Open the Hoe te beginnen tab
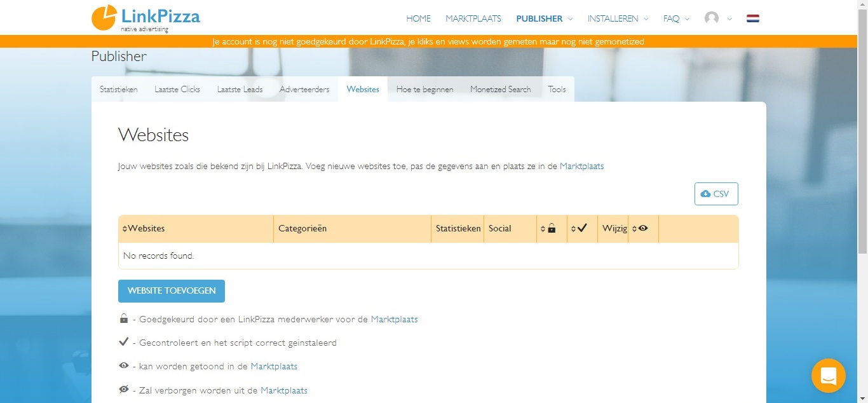868x403 pixels. coord(424,89)
